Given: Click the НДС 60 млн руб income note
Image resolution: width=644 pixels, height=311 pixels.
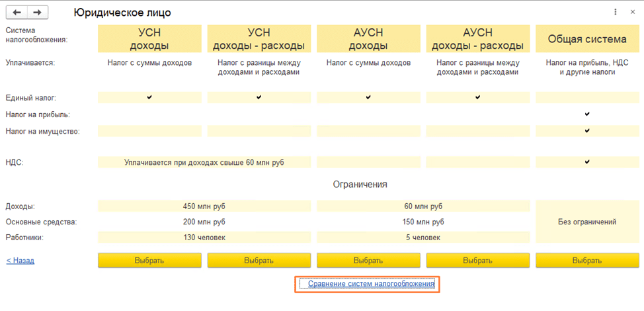Looking at the screenshot, I should click(x=208, y=162).
